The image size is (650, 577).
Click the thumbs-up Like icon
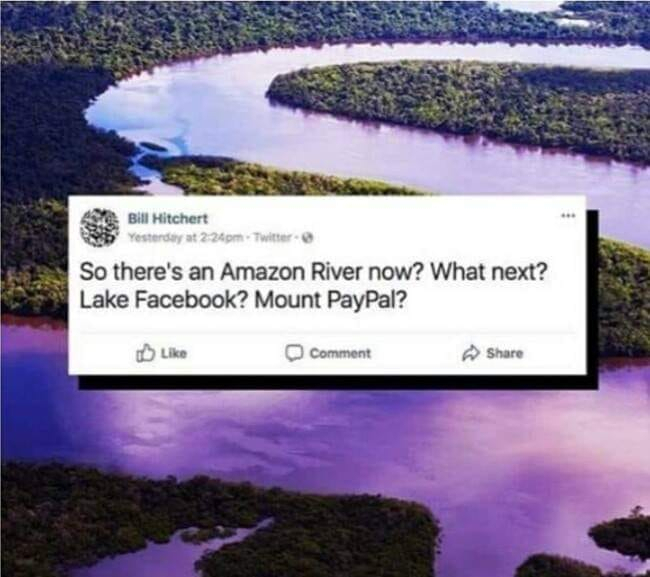[146, 353]
